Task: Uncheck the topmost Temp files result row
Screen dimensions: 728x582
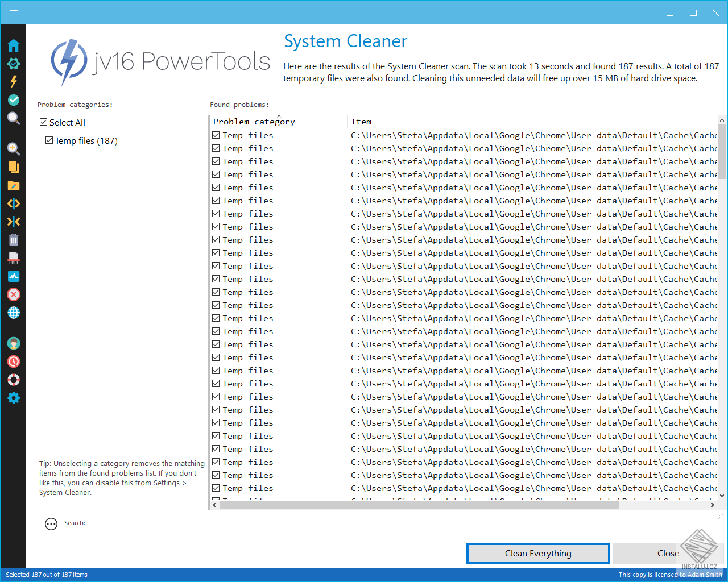Action: coord(216,135)
